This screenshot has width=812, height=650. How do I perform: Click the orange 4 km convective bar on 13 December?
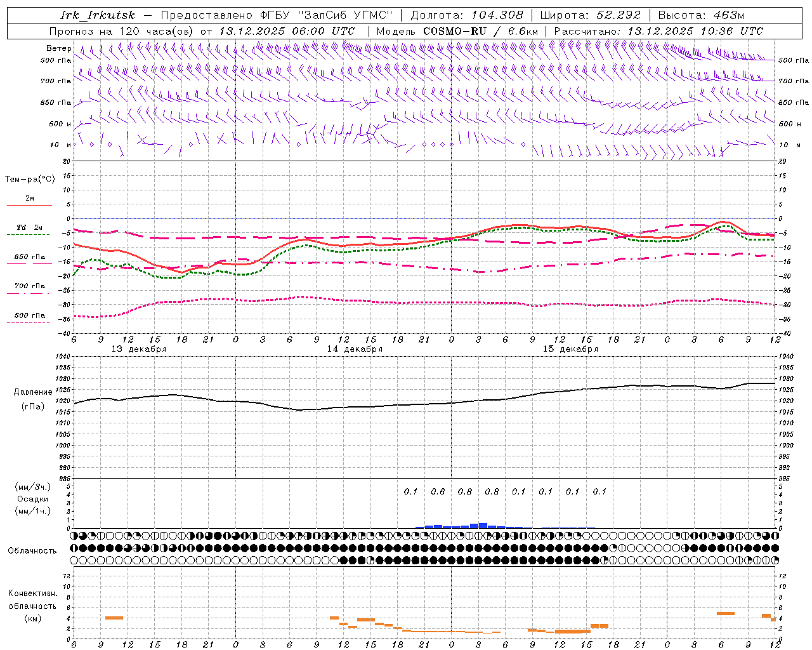pos(114,618)
